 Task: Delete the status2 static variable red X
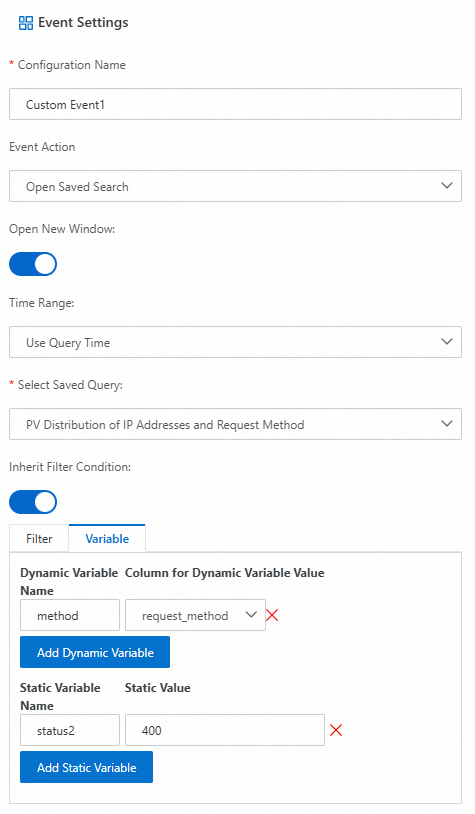(336, 730)
